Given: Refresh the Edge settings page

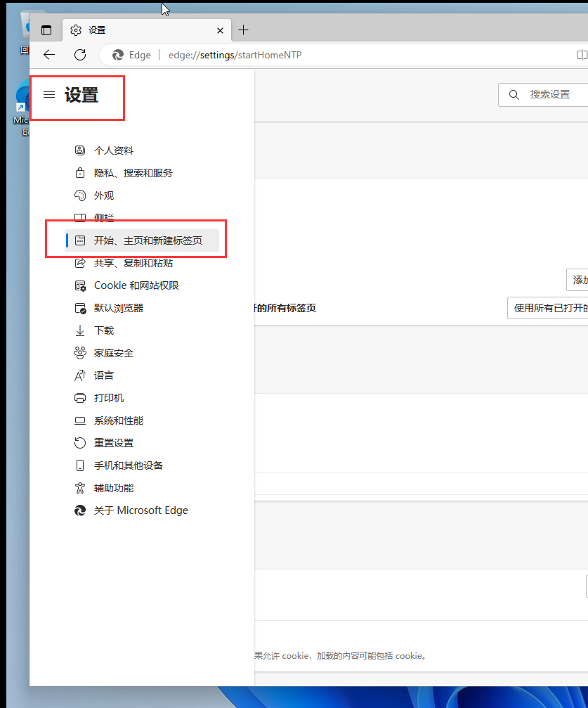Looking at the screenshot, I should tap(80, 55).
